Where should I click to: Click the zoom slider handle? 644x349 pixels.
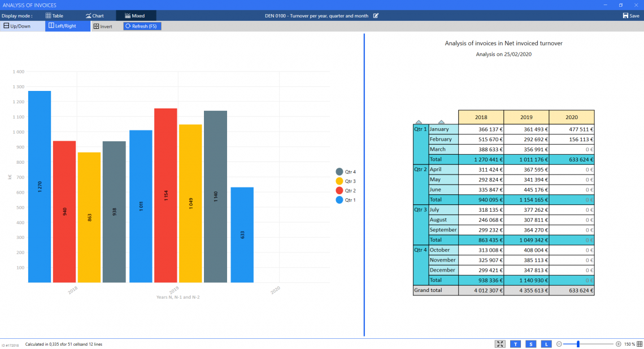[578, 344]
